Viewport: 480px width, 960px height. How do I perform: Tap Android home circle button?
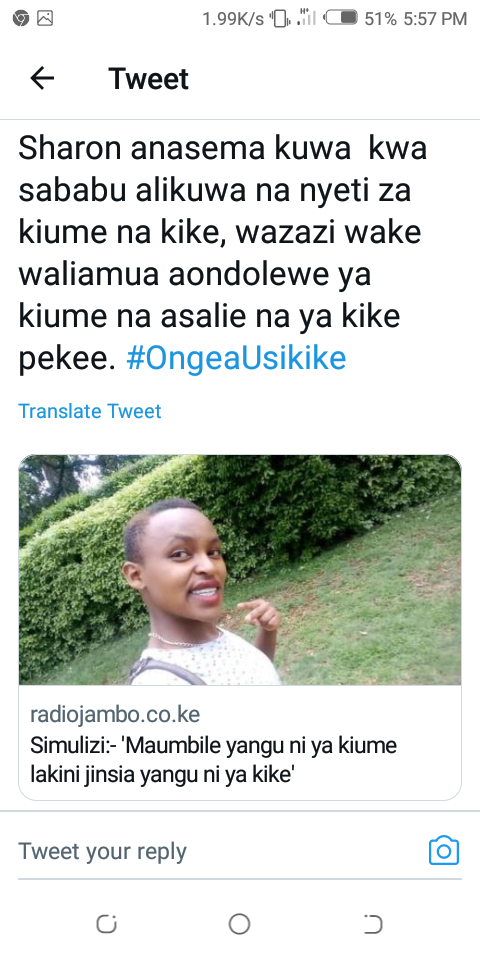tap(239, 924)
